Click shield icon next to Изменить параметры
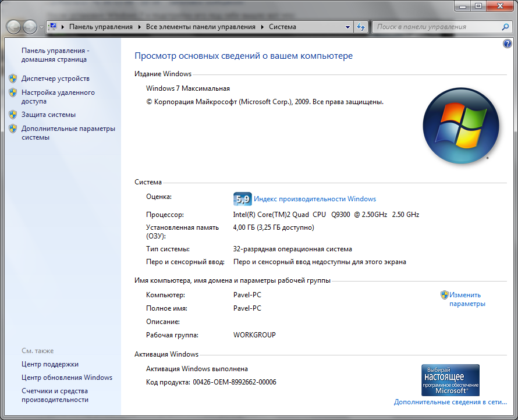 point(444,295)
